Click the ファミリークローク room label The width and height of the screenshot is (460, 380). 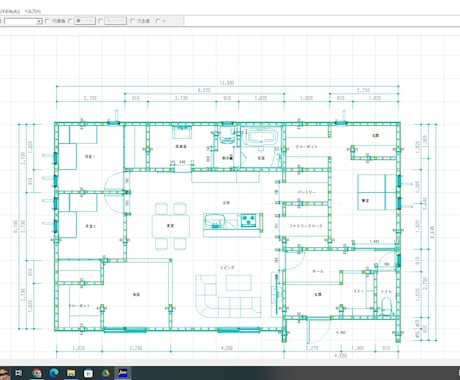coord(306,226)
